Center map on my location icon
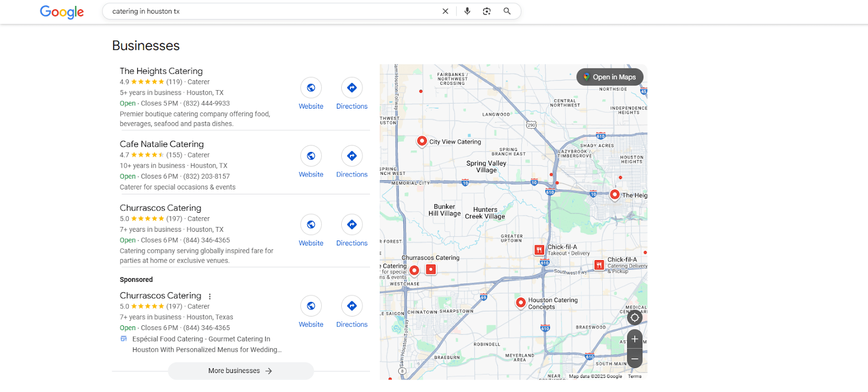This screenshot has height=392, width=868. click(x=635, y=318)
